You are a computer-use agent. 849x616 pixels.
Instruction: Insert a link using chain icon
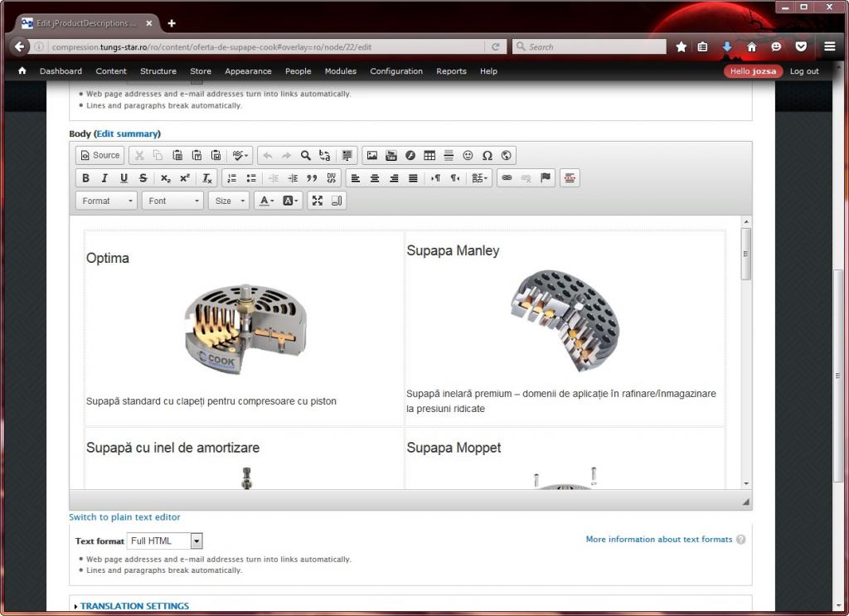507,178
